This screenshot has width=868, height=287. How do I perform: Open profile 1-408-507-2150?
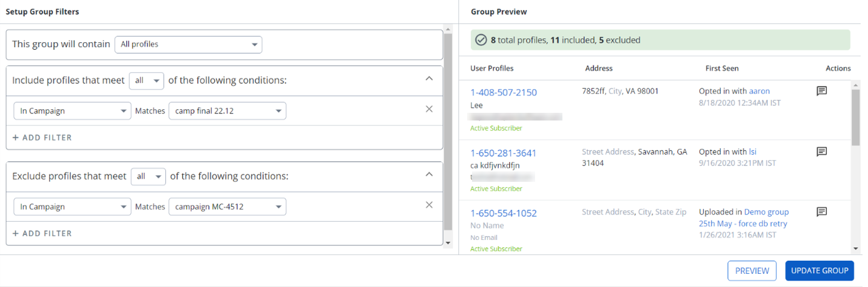click(503, 93)
